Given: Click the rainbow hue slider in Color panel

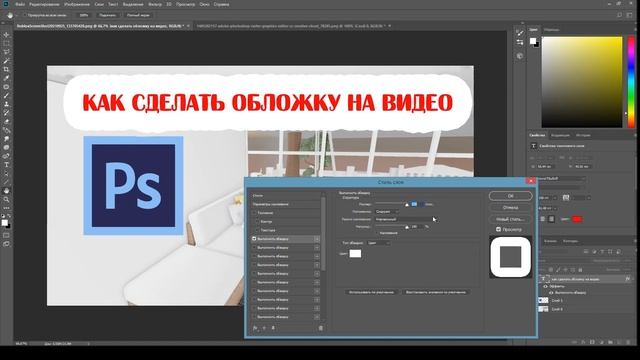Looking at the screenshot, I should pyautogui.click(x=631, y=82).
